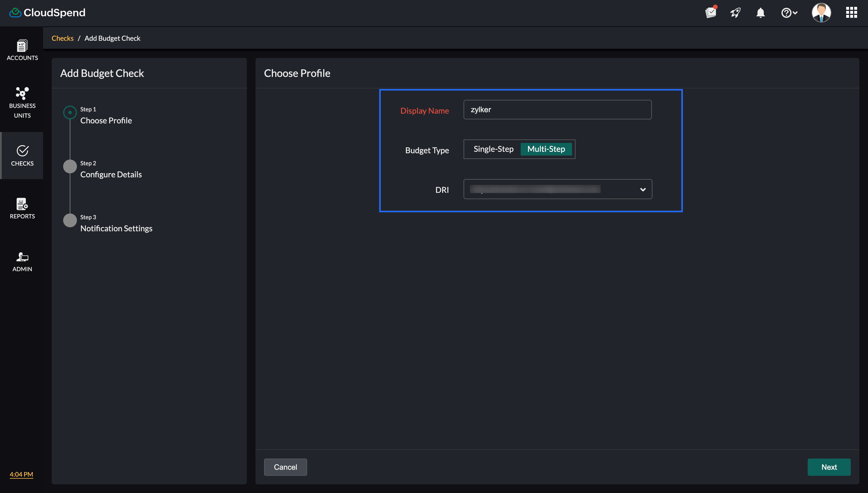868x493 pixels.
Task: Open the apps grid icon
Action: (851, 13)
